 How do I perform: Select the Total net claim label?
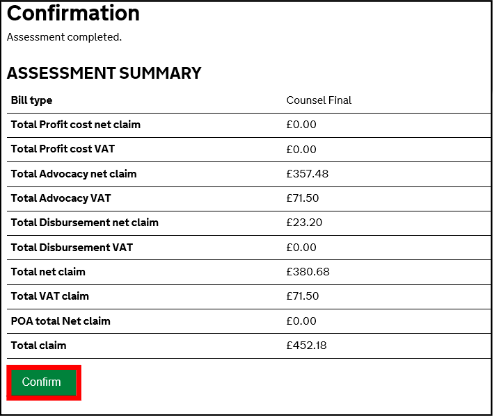48,272
